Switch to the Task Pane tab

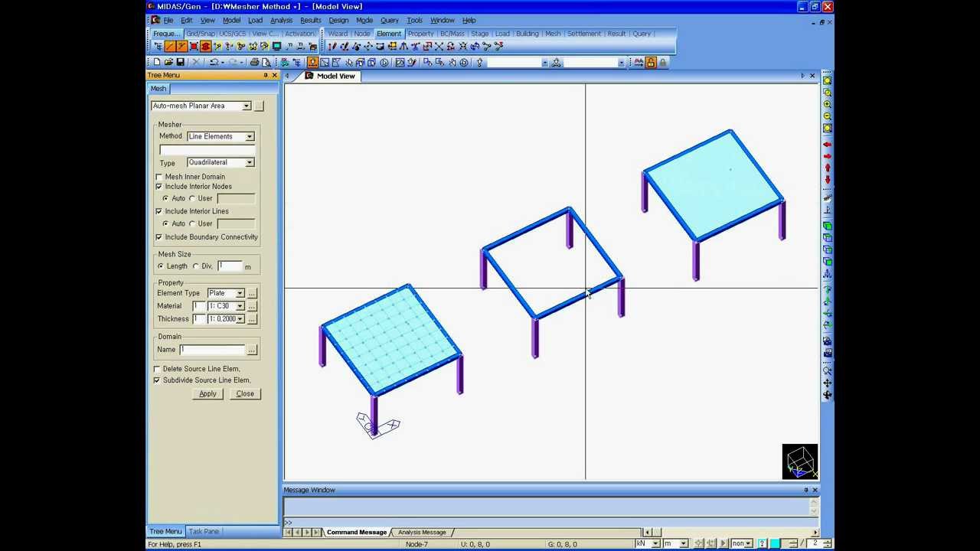tap(204, 531)
